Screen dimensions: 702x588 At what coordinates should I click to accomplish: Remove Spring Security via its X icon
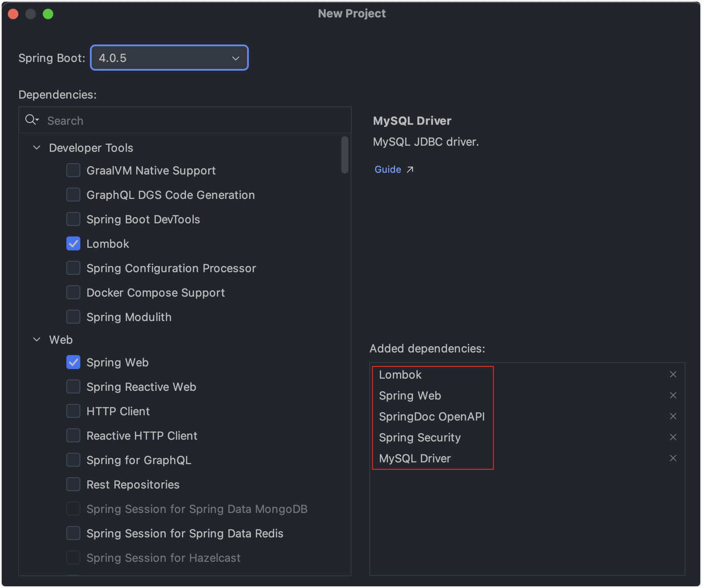[x=673, y=438]
